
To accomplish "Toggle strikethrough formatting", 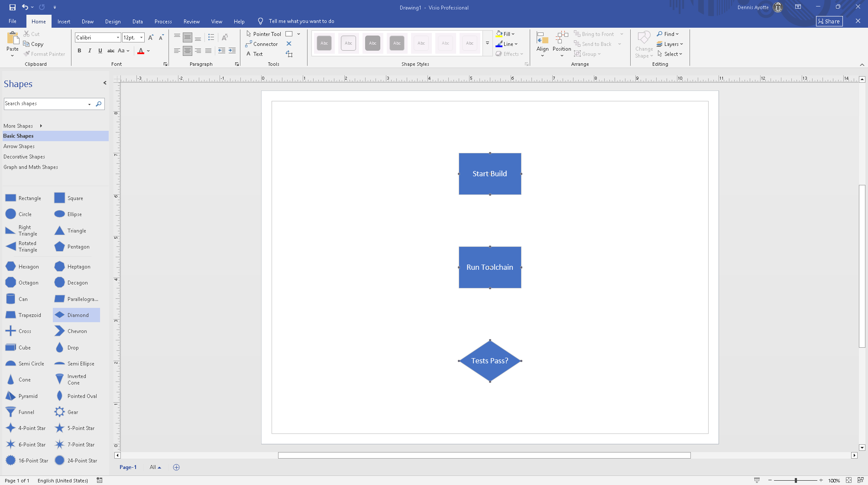I will [111, 51].
